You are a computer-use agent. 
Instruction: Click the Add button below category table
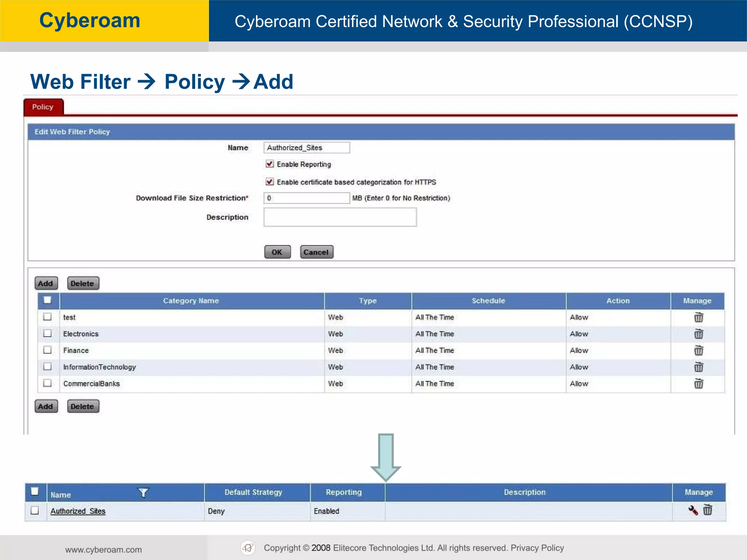(x=46, y=406)
